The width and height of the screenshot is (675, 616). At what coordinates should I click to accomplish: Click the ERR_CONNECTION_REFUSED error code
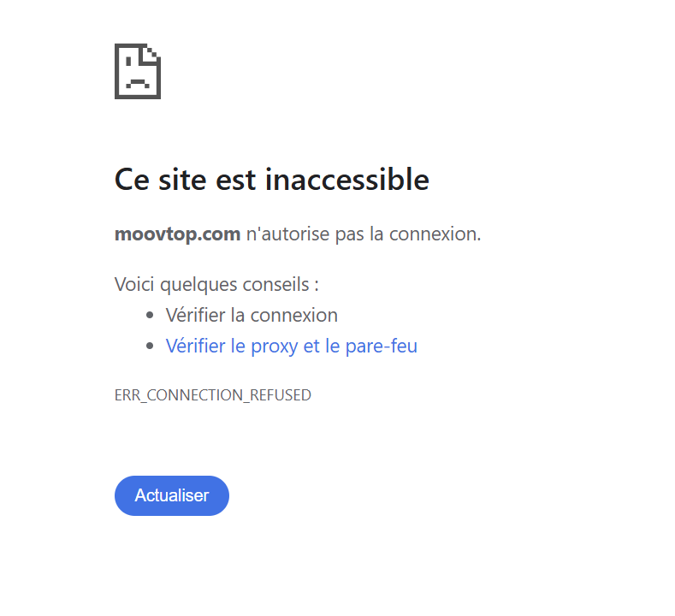tap(213, 395)
